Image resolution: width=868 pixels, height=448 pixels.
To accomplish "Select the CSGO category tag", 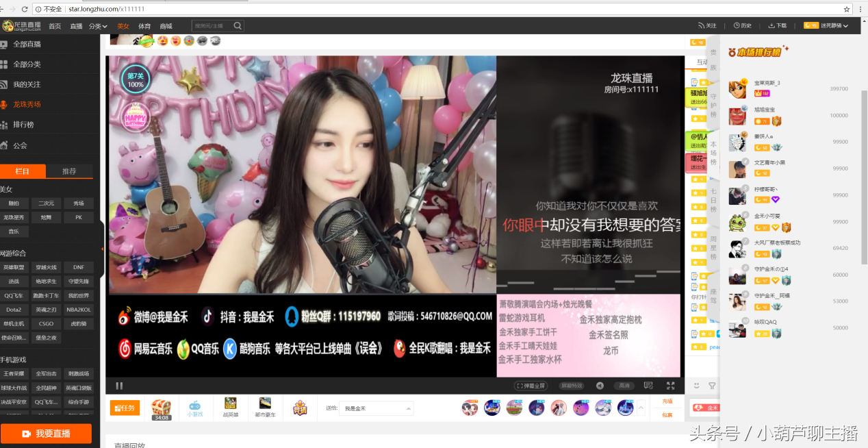I will pos(46,324).
